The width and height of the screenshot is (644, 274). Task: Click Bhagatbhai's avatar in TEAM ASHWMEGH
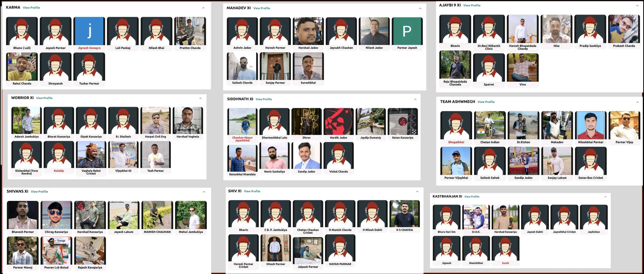tap(456, 125)
